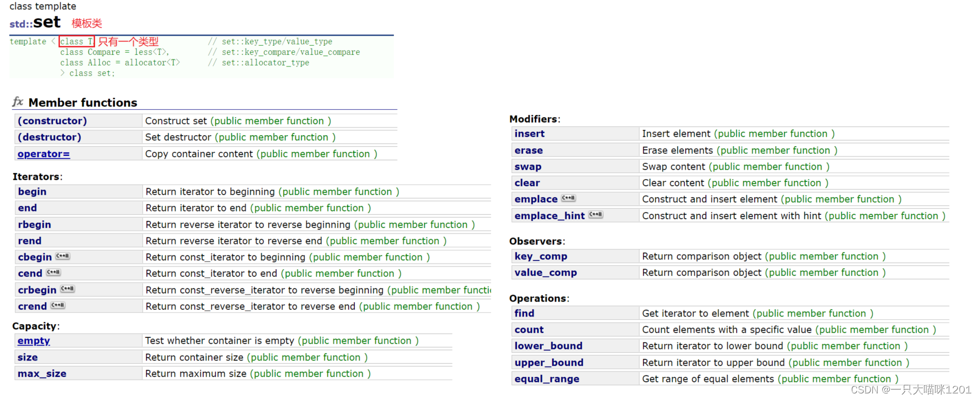Screen dimensions: 980x400
Task: Open the emplace link
Action: (x=536, y=199)
